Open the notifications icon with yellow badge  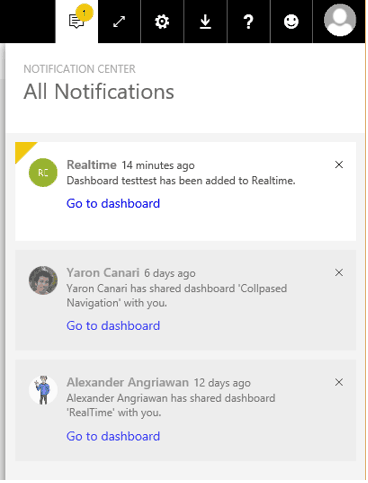pyautogui.click(x=77, y=22)
